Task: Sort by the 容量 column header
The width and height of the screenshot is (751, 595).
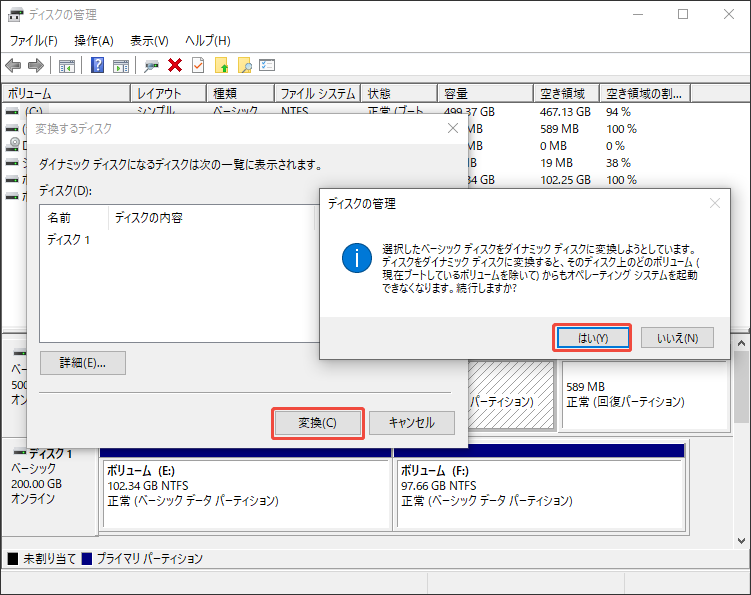Action: coord(486,93)
